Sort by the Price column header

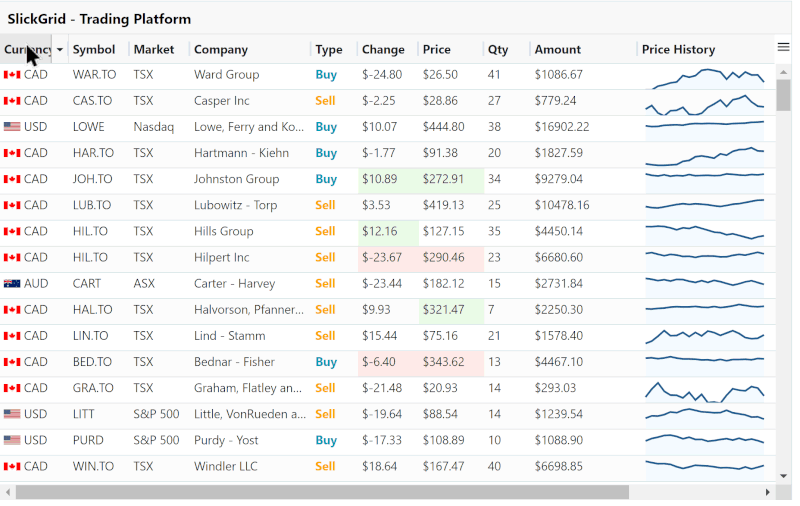point(437,49)
